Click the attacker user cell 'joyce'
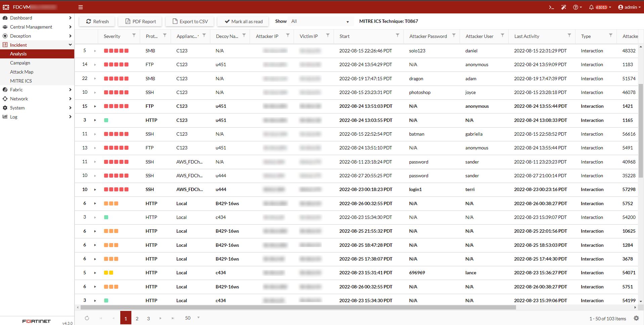 (x=470, y=93)
